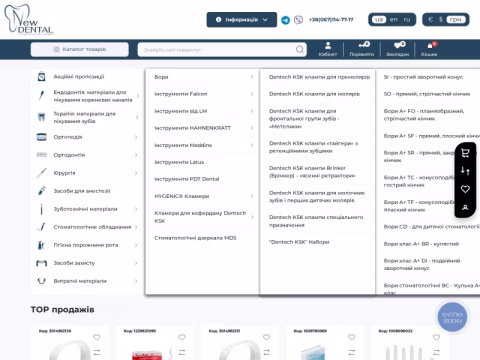Add third TOP product to favorites

click(266, 337)
